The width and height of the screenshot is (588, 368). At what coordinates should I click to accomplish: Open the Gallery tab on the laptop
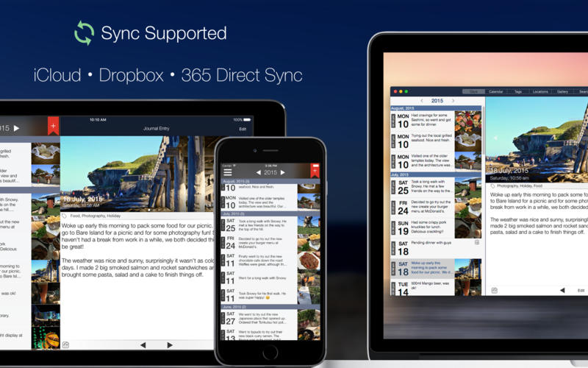[562, 91]
